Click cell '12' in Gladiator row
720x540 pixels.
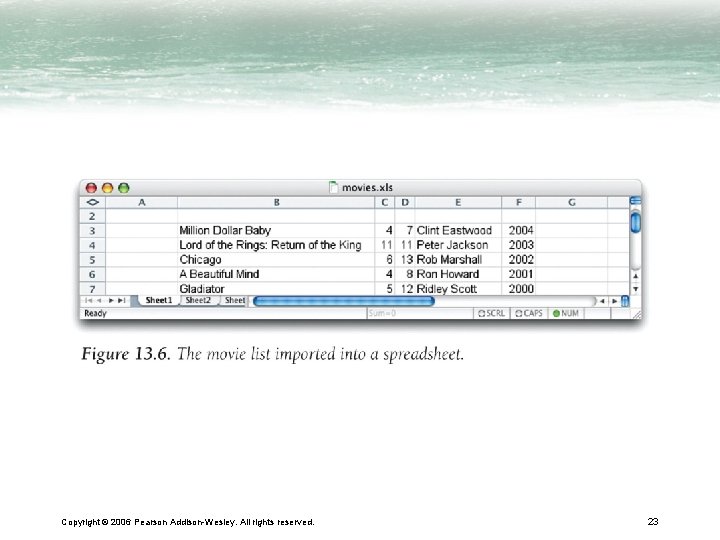[405, 289]
